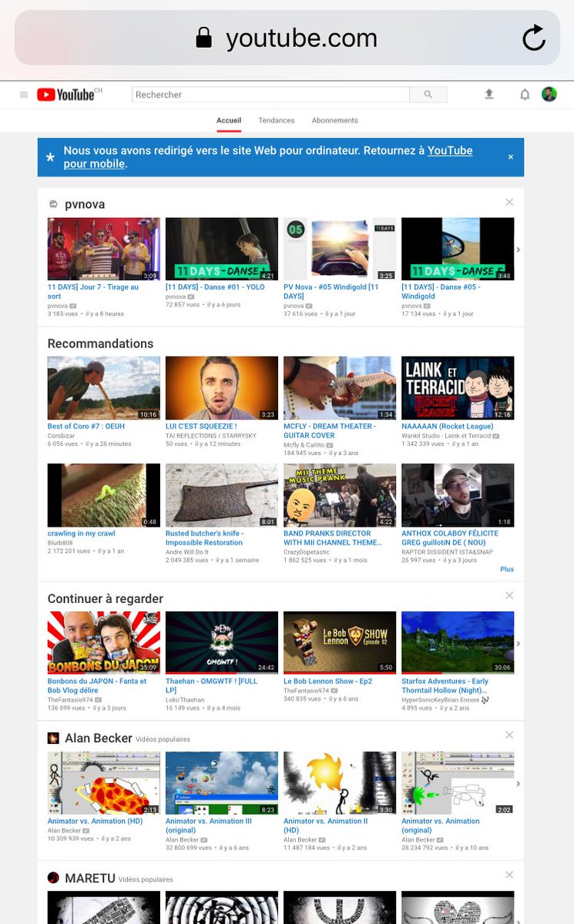
Task: Open TAI REFLECTIONS / STARRYSKY channel name
Action: pos(212,435)
